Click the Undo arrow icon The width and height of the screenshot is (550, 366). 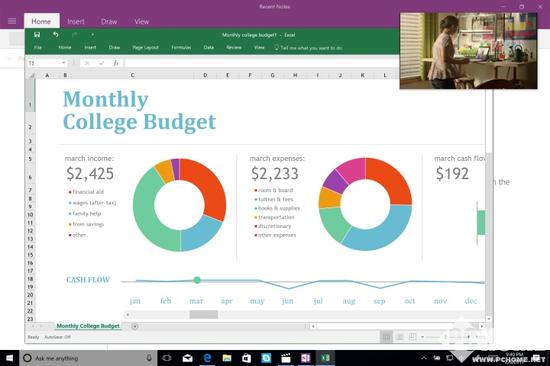[55, 34]
